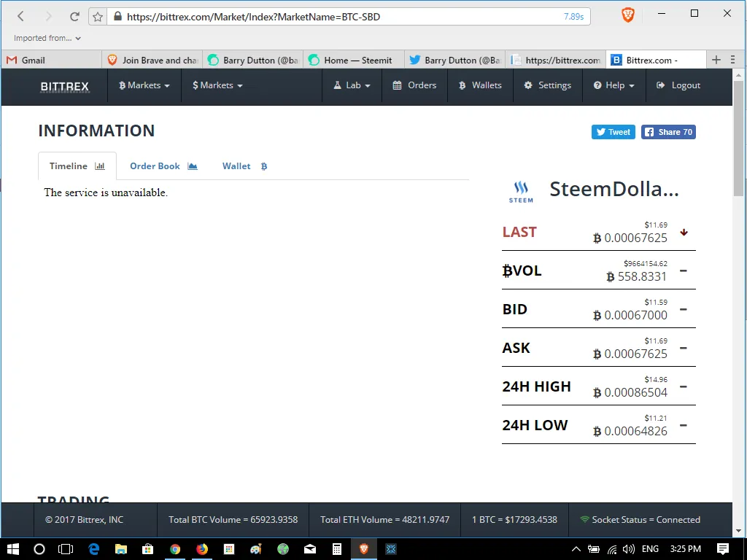
Task: Click the 24H HIGH value 0.00086504
Action: (x=630, y=392)
